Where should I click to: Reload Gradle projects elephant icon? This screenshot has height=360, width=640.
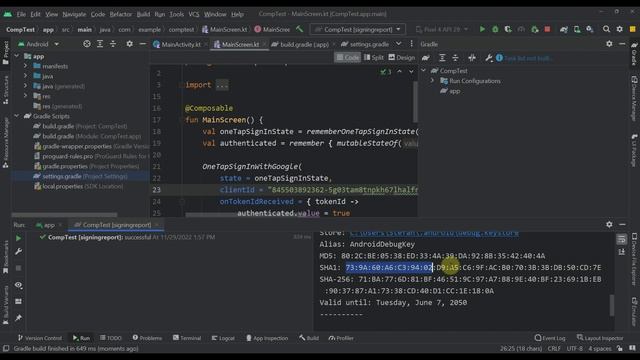[426, 58]
